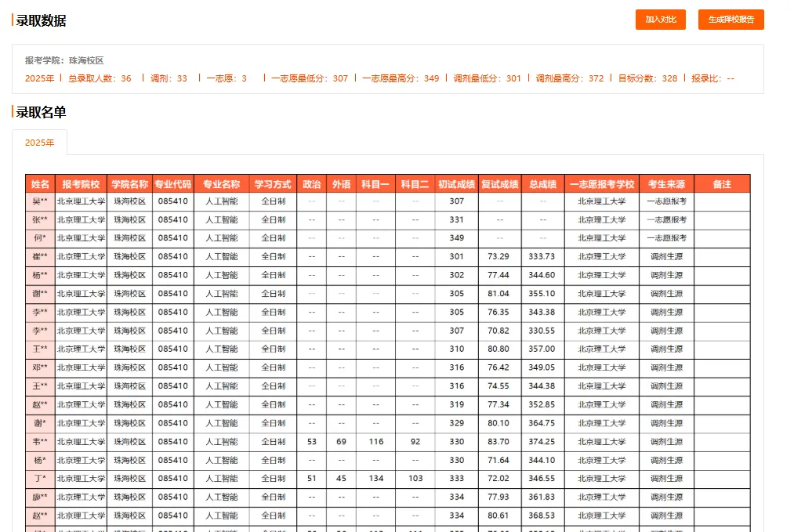The image size is (794, 532).
Task: Click the 姓名 column header
Action: tap(40, 184)
